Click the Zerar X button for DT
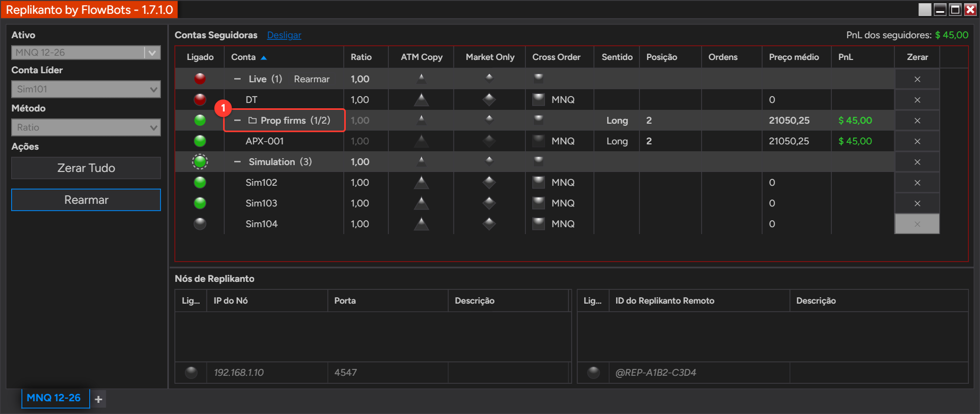980x414 pixels. pyautogui.click(x=917, y=100)
